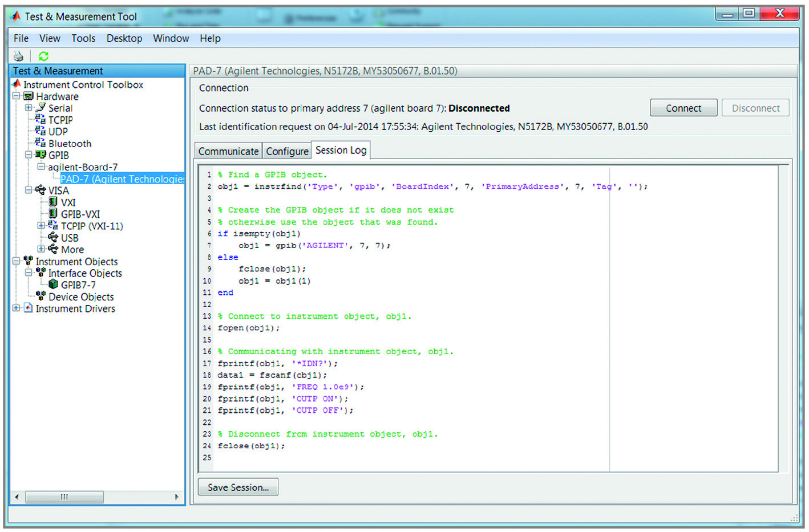Click the green refresh toolbar icon

click(x=43, y=56)
